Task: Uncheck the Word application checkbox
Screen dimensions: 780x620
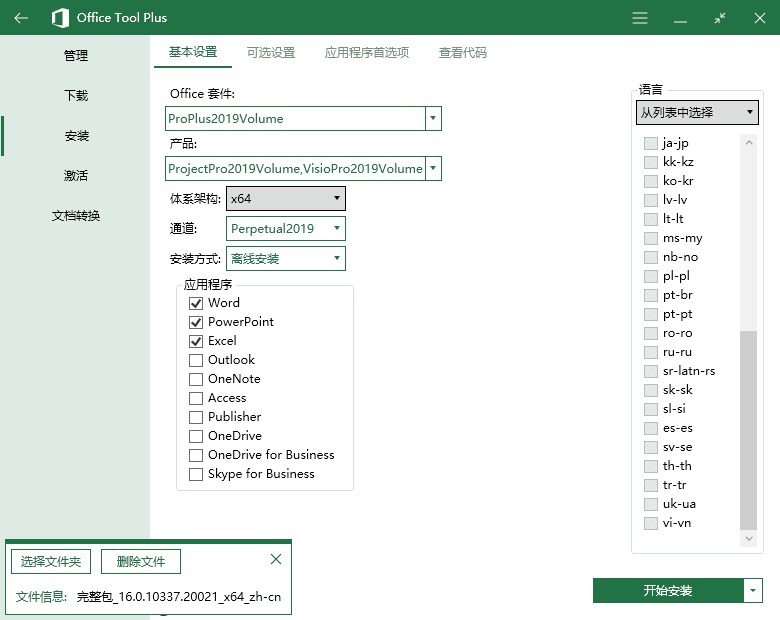Action: coord(196,303)
